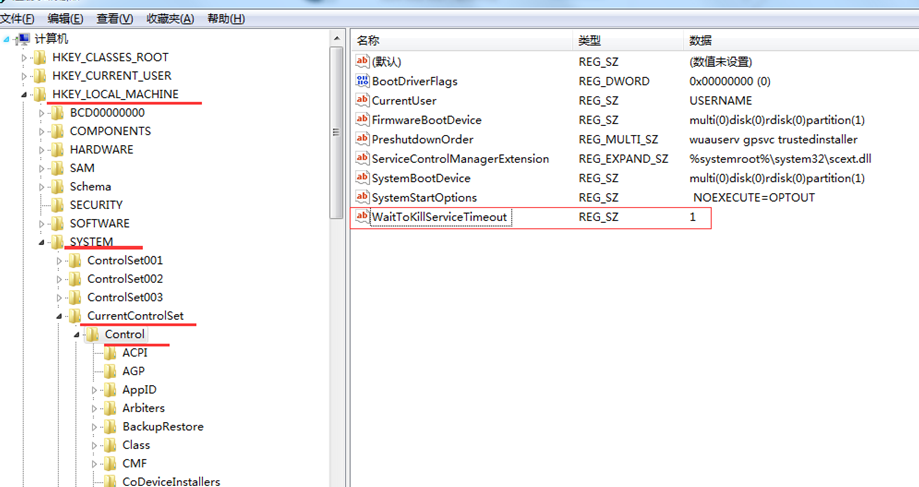
Task: Click the tree pane vertical scrollbar
Action: [x=338, y=300]
